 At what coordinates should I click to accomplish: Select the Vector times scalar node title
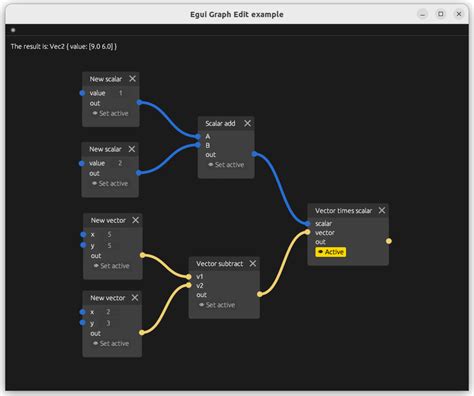(x=344, y=211)
